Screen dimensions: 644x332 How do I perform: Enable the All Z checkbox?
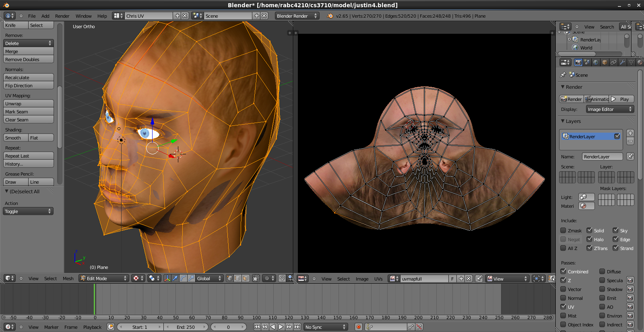pyautogui.click(x=563, y=248)
